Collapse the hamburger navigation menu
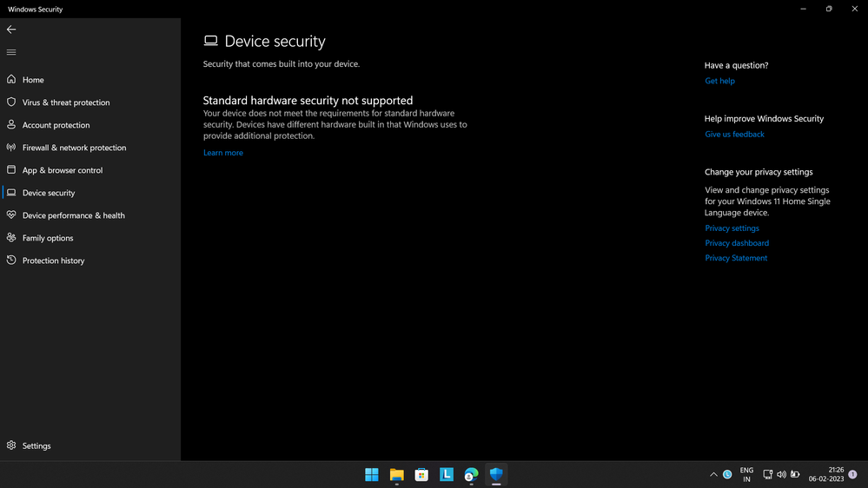Screen dimensions: 868x488 coord(11,52)
